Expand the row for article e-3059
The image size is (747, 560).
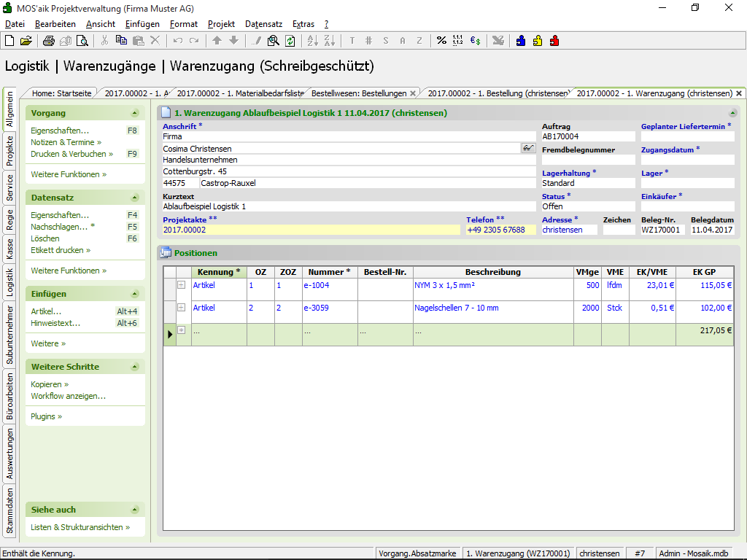pyautogui.click(x=181, y=308)
